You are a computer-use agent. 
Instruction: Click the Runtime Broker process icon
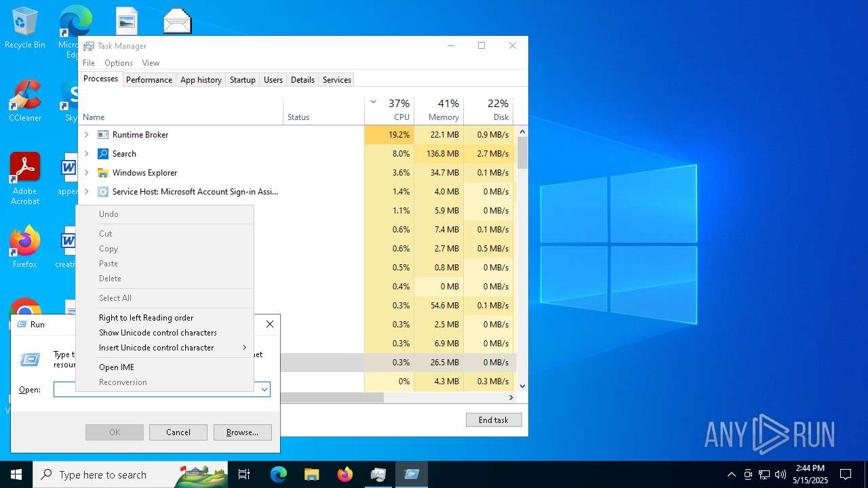point(103,135)
